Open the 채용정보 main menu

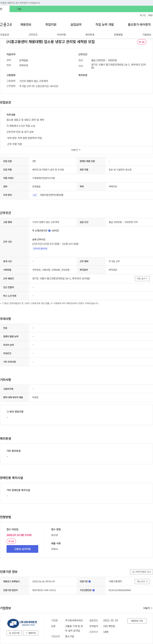coord(26,25)
